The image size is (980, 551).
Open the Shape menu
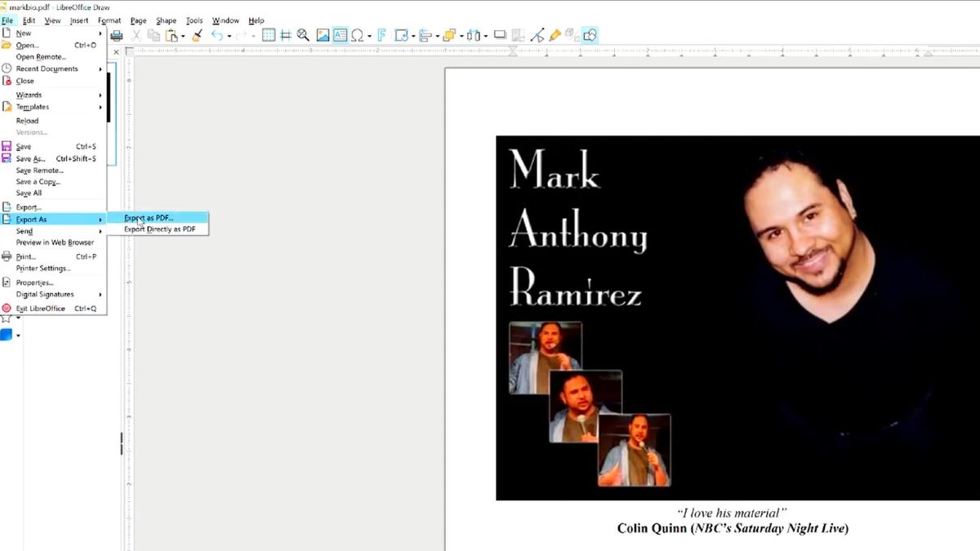166,20
